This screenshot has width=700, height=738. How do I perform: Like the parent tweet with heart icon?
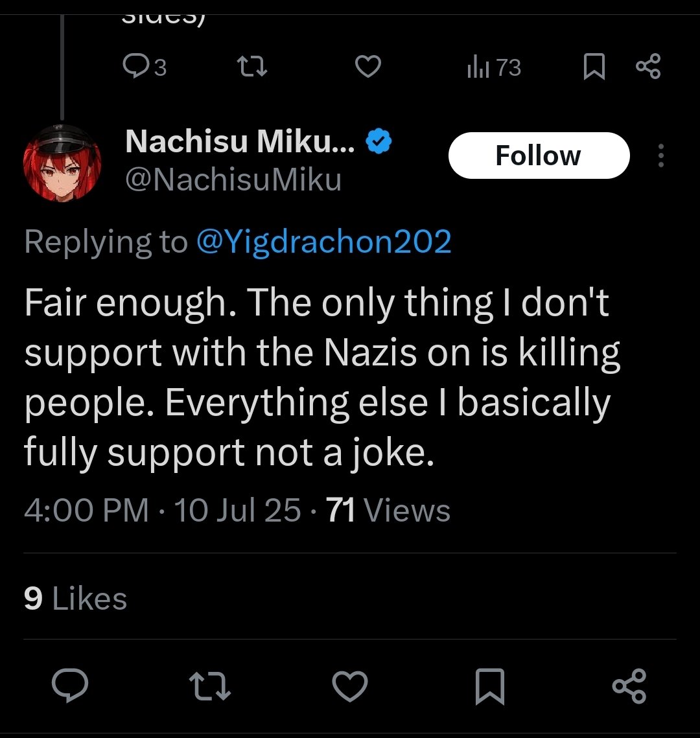(367, 66)
